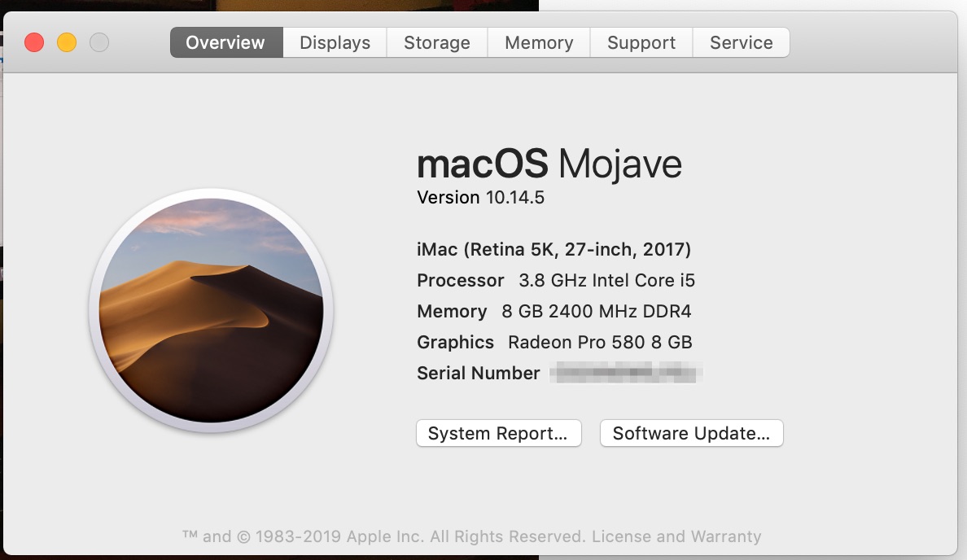Close the About This Mac window

[x=34, y=42]
